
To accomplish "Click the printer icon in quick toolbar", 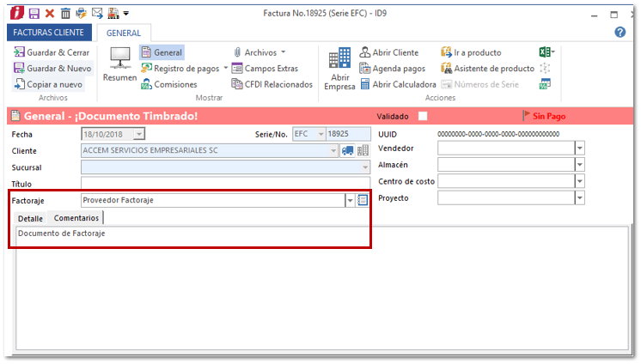I will point(81,14).
